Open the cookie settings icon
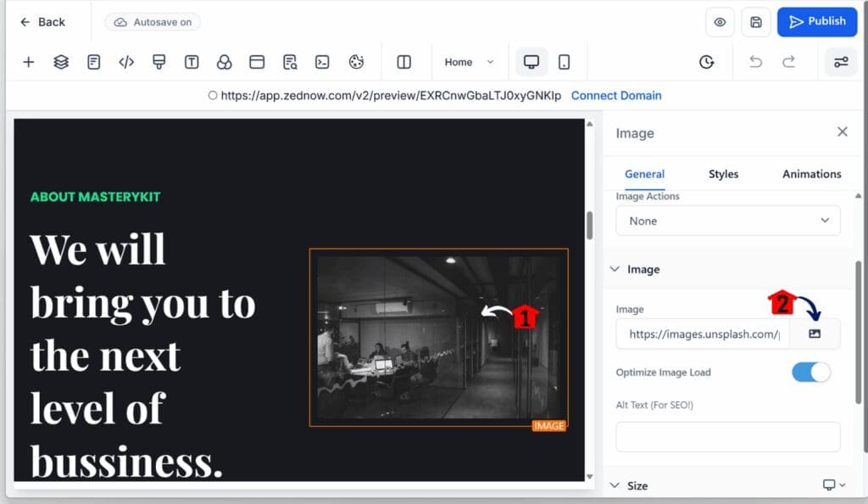868x504 pixels. (356, 62)
